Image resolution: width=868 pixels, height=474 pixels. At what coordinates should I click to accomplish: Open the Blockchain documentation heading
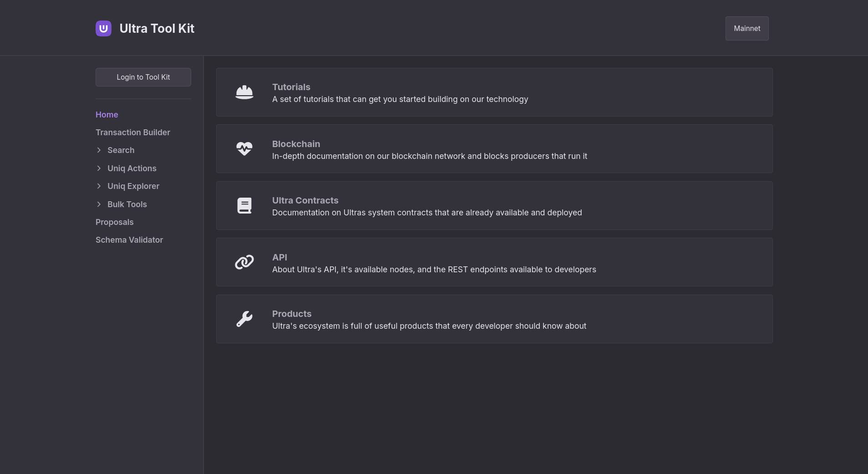[x=296, y=144]
